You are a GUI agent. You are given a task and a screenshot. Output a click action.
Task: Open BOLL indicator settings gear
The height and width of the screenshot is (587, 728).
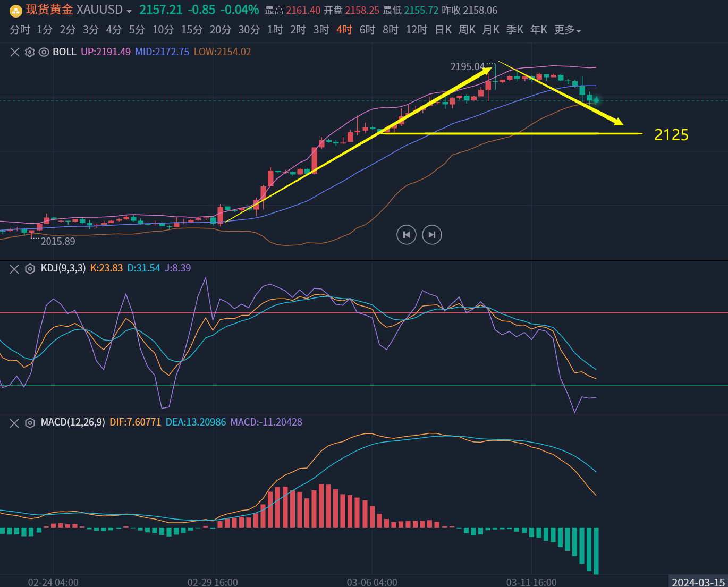coord(30,52)
